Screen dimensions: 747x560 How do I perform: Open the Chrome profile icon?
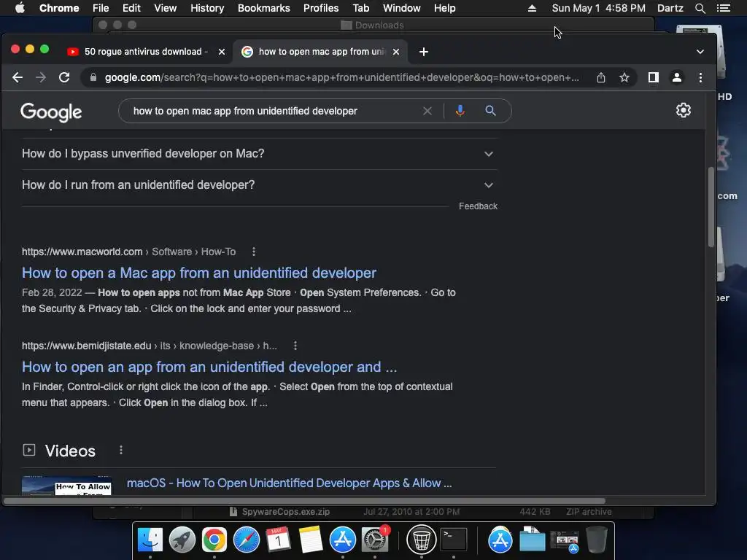676,77
